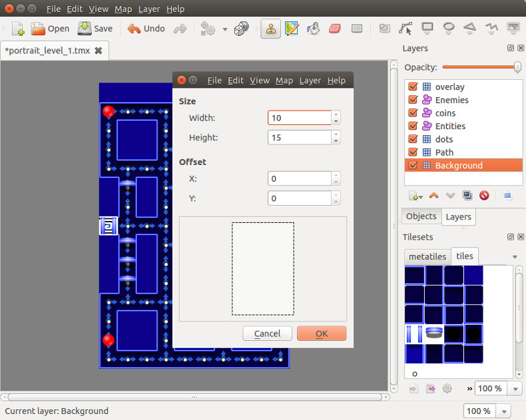Viewport: 526px width, 420px height.
Task: Click the lower layer down arrow
Action: tap(450, 196)
